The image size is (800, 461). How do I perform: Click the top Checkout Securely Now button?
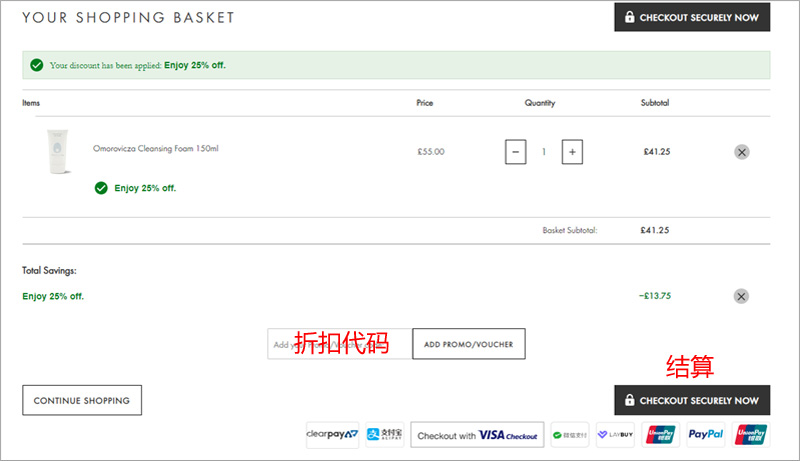pyautogui.click(x=692, y=17)
